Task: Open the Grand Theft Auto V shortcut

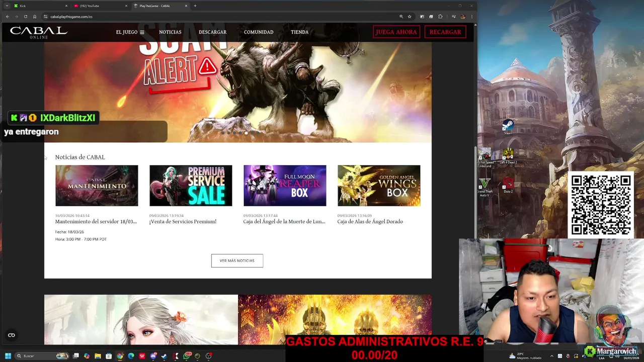Action: pyautogui.click(x=485, y=186)
